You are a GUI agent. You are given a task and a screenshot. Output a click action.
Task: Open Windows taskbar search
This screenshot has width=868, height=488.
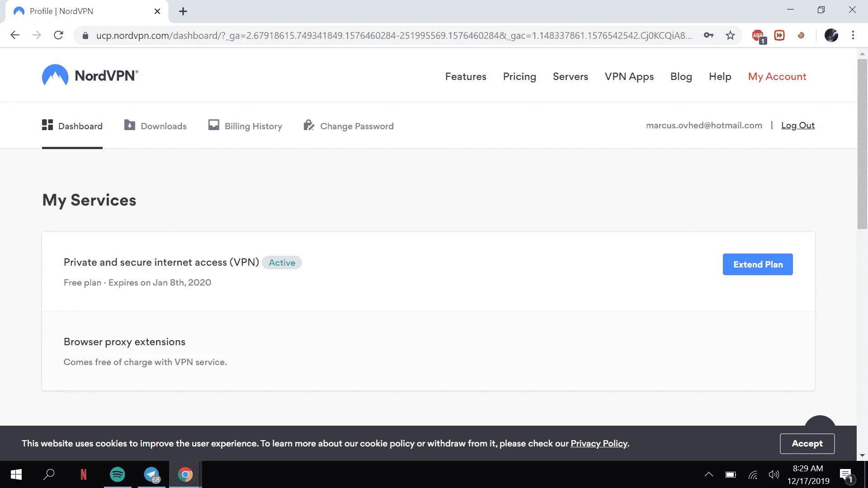pos(49,474)
